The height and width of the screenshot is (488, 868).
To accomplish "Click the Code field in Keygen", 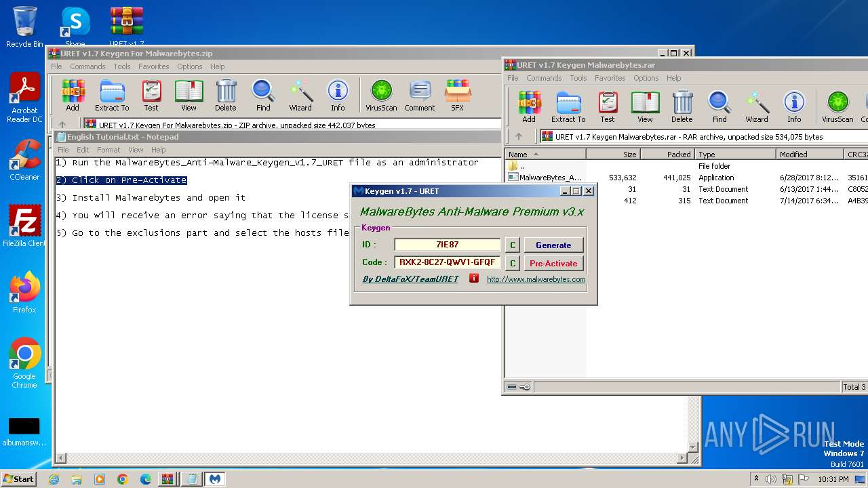I will pyautogui.click(x=448, y=262).
